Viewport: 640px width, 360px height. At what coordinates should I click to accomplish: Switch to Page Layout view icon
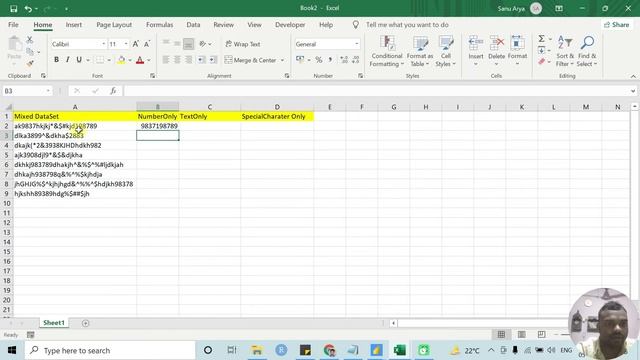[521, 335]
